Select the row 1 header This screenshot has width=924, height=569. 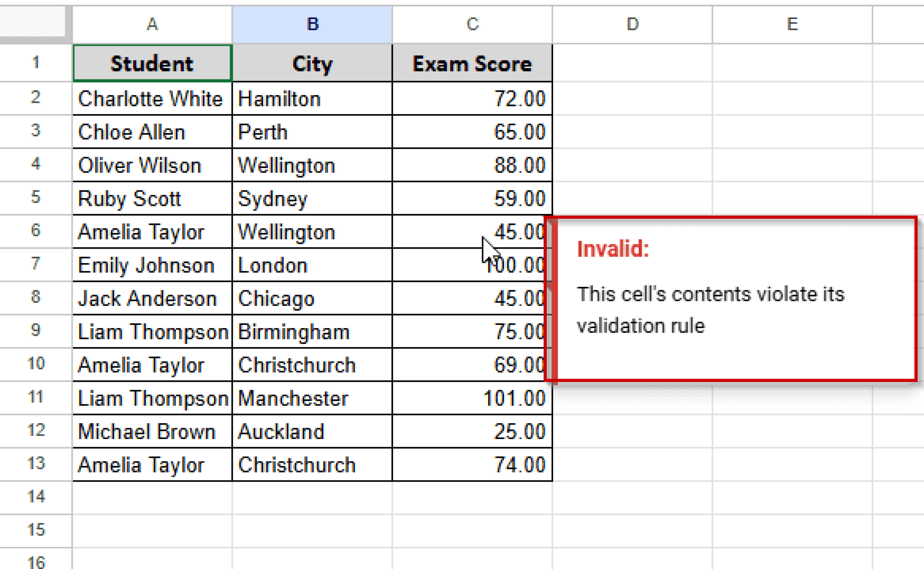coord(36,63)
